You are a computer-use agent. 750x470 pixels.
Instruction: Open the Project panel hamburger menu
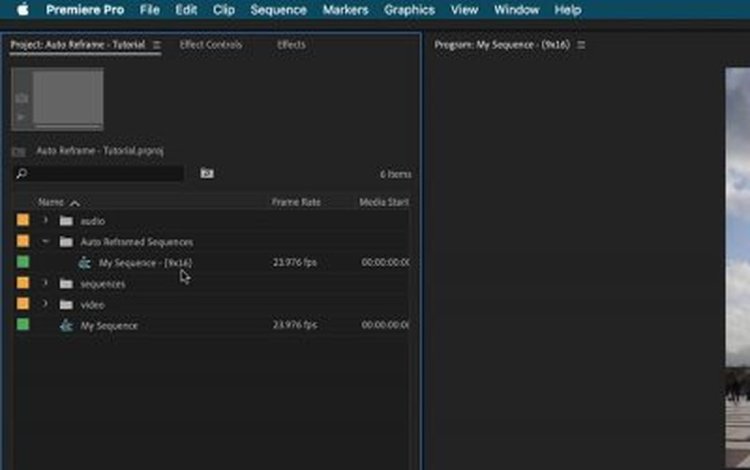coord(156,45)
